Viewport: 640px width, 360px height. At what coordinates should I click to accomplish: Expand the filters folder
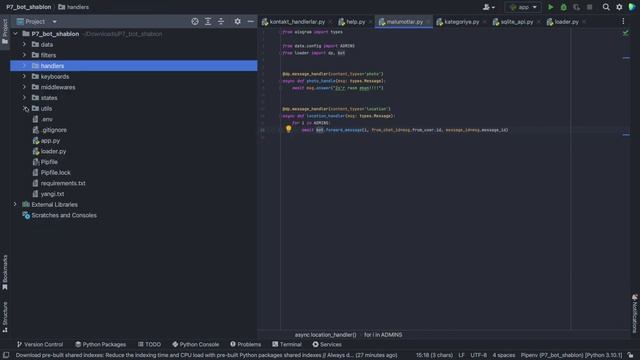(x=24, y=55)
